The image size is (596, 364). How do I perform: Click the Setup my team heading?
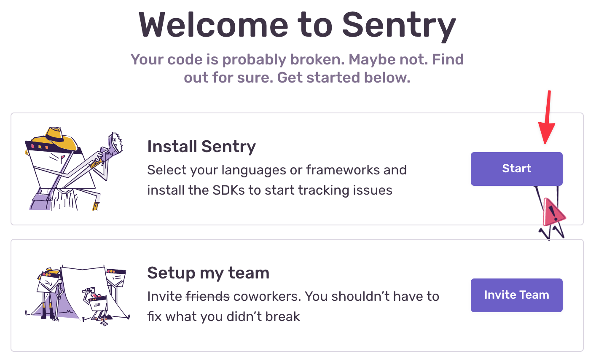pyautogui.click(x=208, y=273)
